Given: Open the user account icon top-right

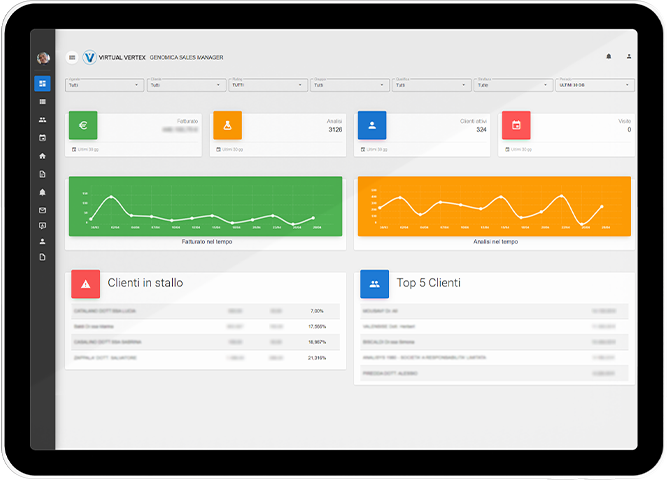Looking at the screenshot, I should click(629, 57).
